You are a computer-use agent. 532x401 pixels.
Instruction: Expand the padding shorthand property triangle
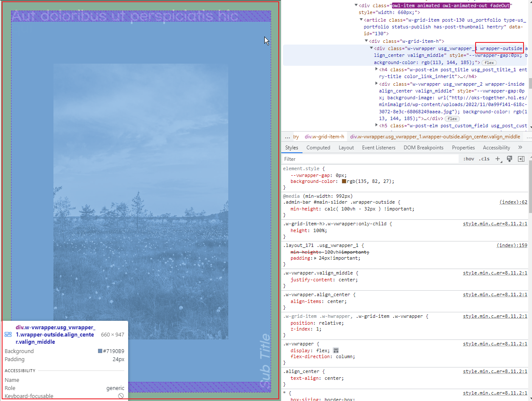316,258
